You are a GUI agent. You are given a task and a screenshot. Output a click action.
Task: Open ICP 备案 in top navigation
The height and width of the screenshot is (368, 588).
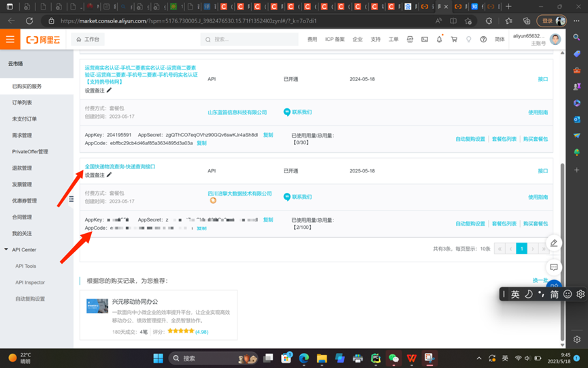[335, 39]
